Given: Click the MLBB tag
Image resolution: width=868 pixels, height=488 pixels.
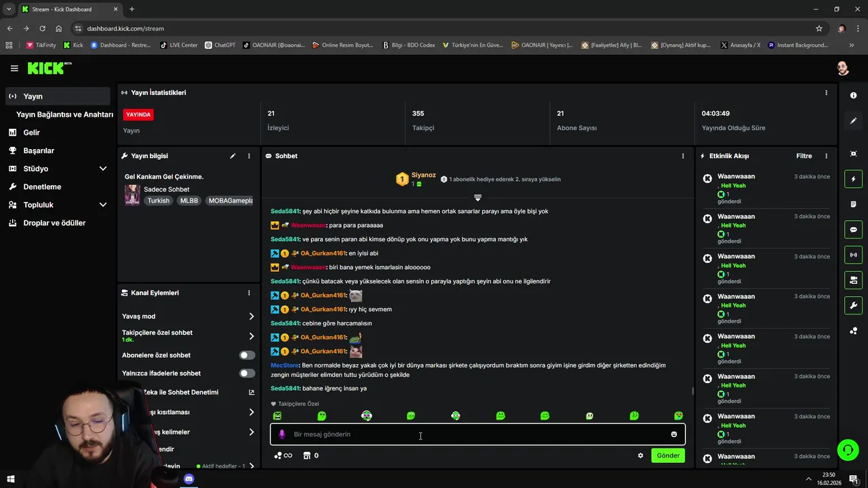Looking at the screenshot, I should tap(189, 201).
